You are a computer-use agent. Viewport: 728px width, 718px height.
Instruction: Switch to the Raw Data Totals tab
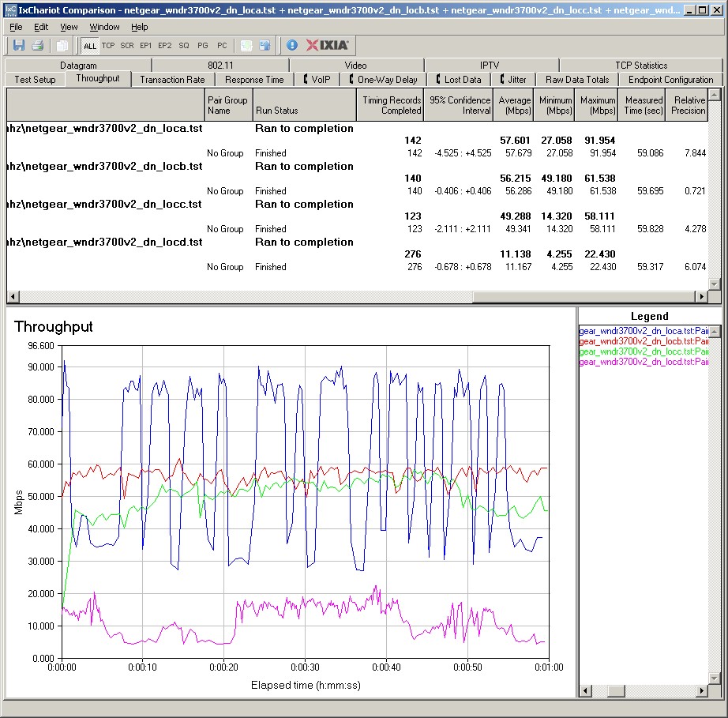tap(577, 80)
